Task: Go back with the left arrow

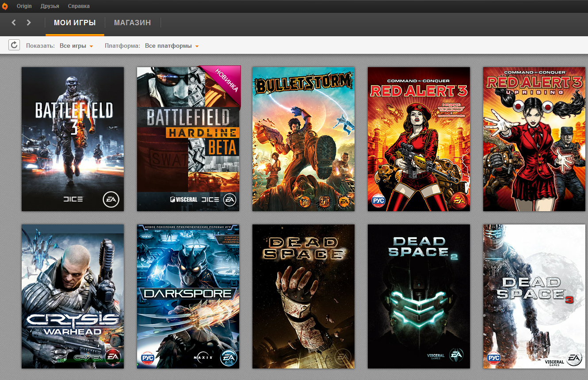Action: pos(14,23)
